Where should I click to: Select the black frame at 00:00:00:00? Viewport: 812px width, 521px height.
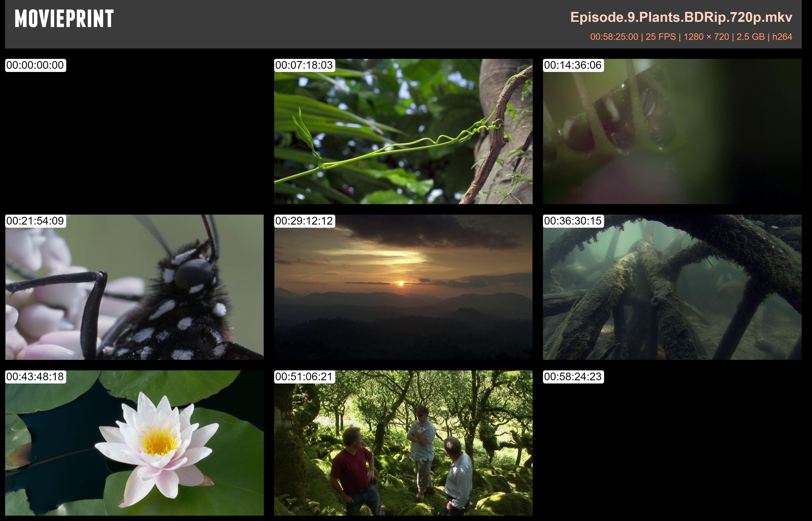134,135
